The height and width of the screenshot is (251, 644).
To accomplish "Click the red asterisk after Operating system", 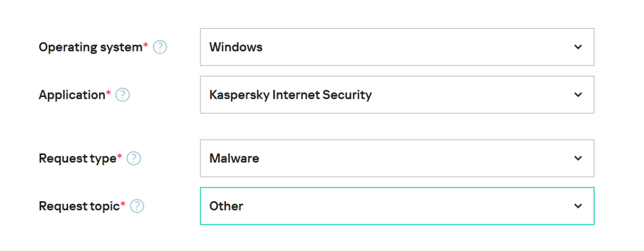I will tap(145, 45).
